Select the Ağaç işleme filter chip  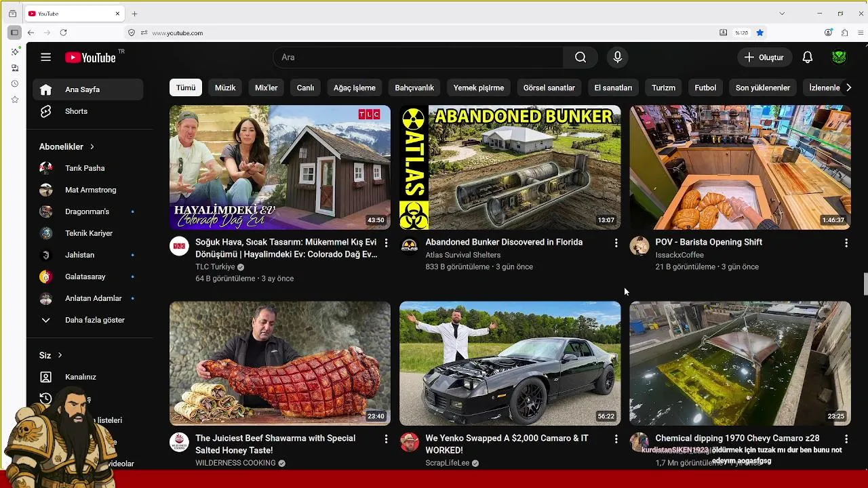pos(355,87)
